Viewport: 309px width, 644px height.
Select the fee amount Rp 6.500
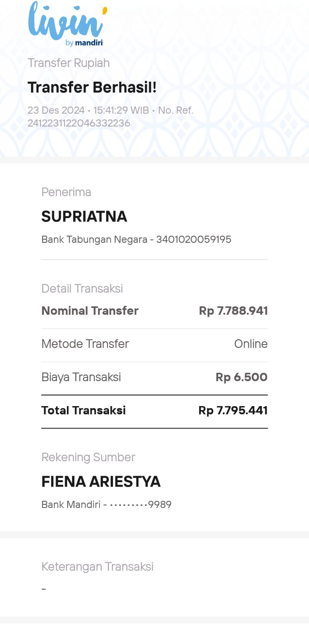[x=241, y=377]
